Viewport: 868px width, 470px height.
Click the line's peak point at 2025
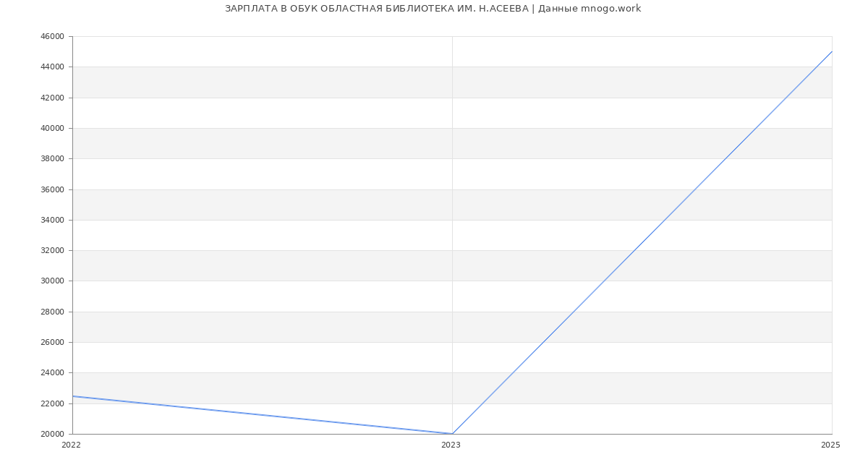point(832,51)
